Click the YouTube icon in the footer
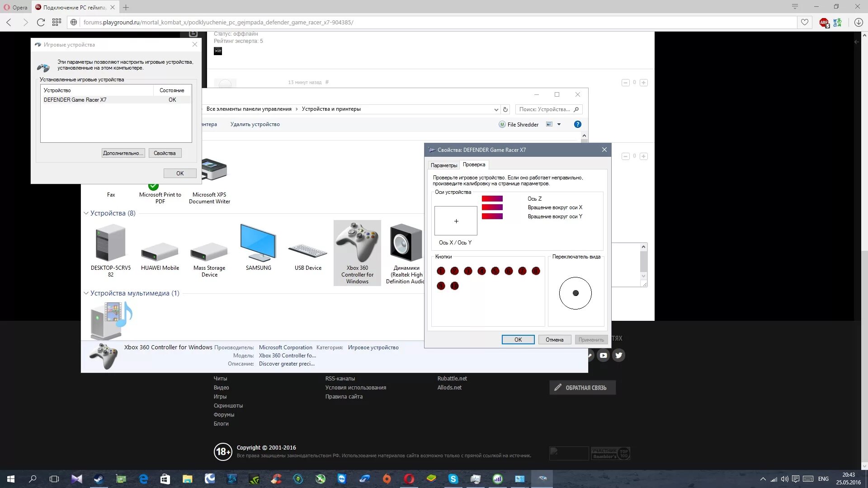The image size is (868, 488). [x=604, y=355]
